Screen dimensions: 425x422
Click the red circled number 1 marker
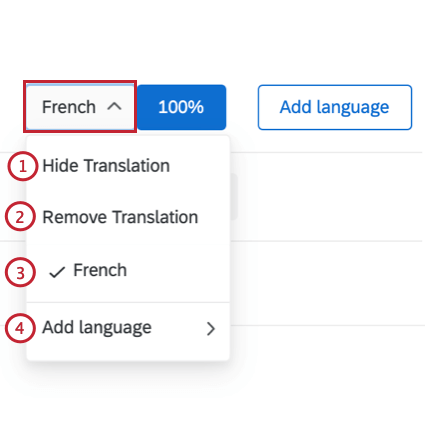pos(23,166)
